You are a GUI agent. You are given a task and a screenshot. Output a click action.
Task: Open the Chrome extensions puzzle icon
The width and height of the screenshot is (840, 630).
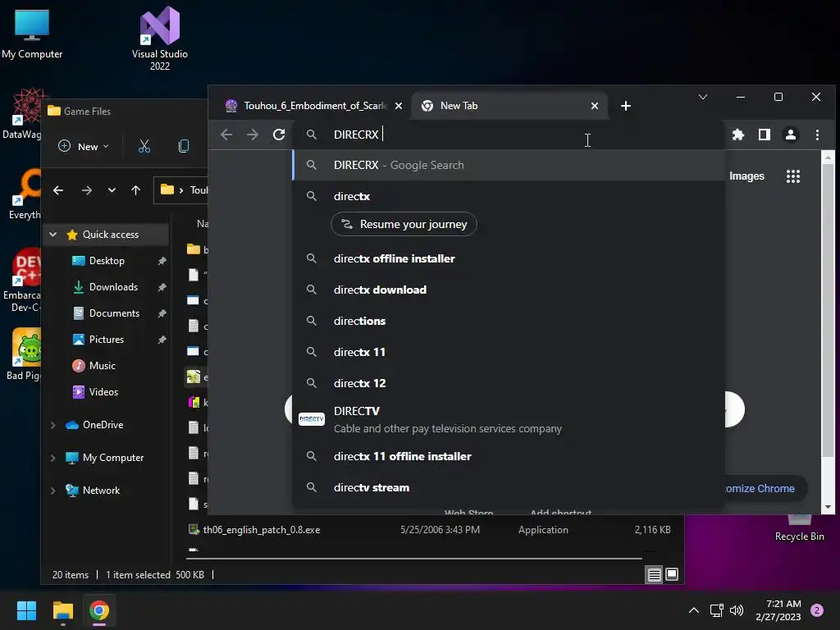pos(738,135)
